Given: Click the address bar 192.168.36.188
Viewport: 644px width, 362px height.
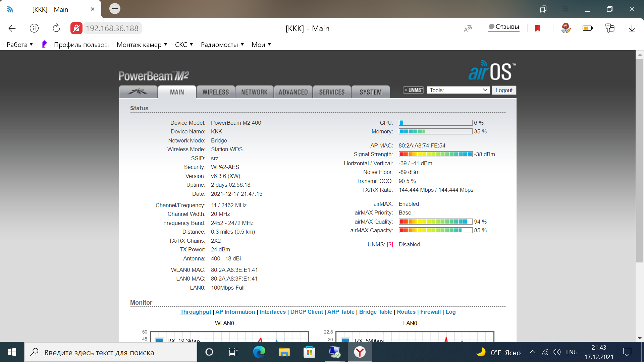Looking at the screenshot, I should (112, 28).
